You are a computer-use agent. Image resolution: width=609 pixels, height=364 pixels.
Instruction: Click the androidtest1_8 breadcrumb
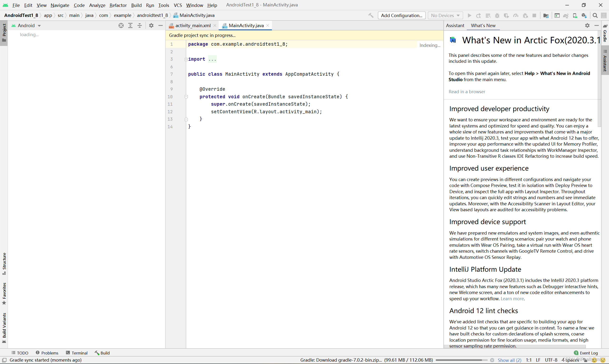click(152, 15)
